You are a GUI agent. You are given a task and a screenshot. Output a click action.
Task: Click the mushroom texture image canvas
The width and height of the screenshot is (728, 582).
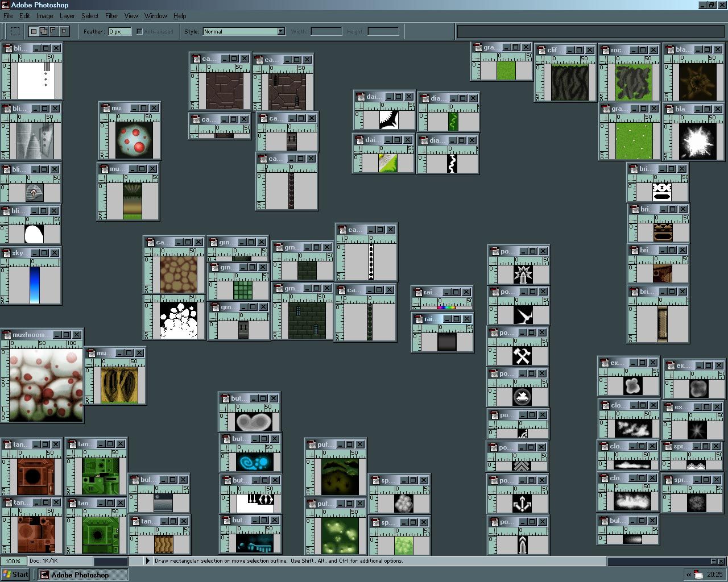(x=45, y=385)
